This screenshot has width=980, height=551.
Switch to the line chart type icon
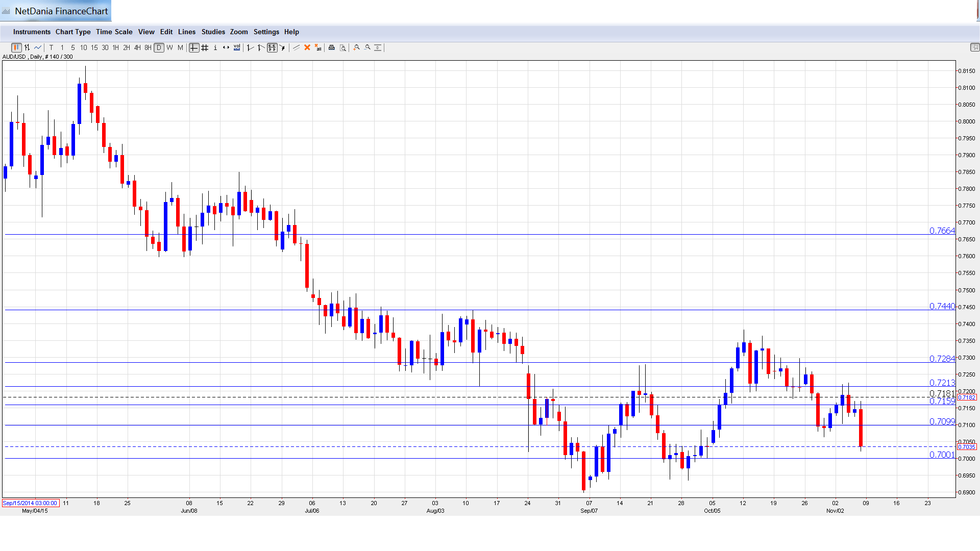[x=38, y=47]
